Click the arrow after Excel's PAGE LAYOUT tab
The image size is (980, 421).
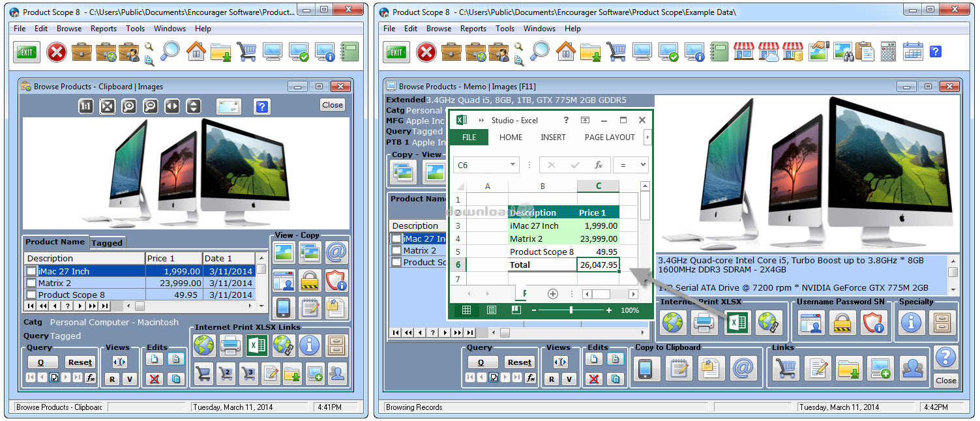point(647,138)
